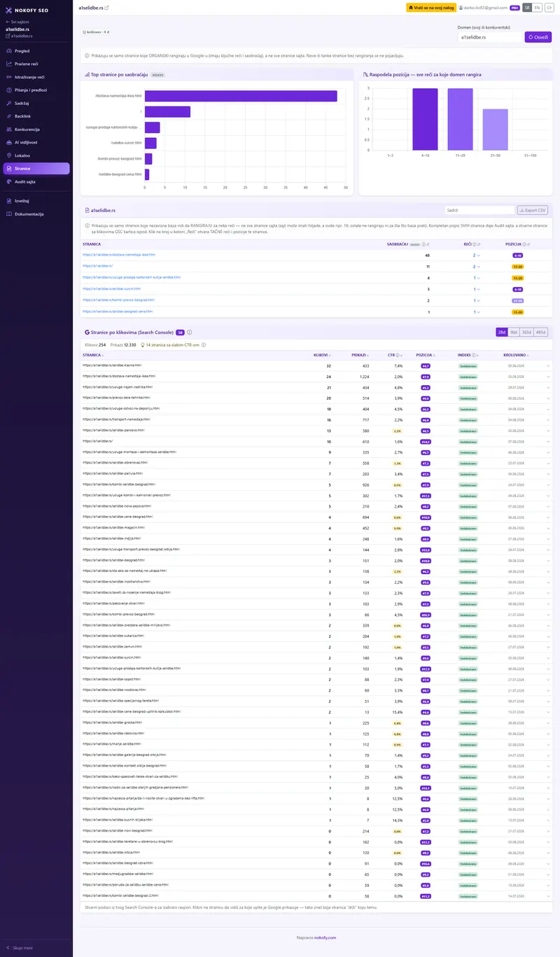Select the 90d range tab

tap(514, 333)
